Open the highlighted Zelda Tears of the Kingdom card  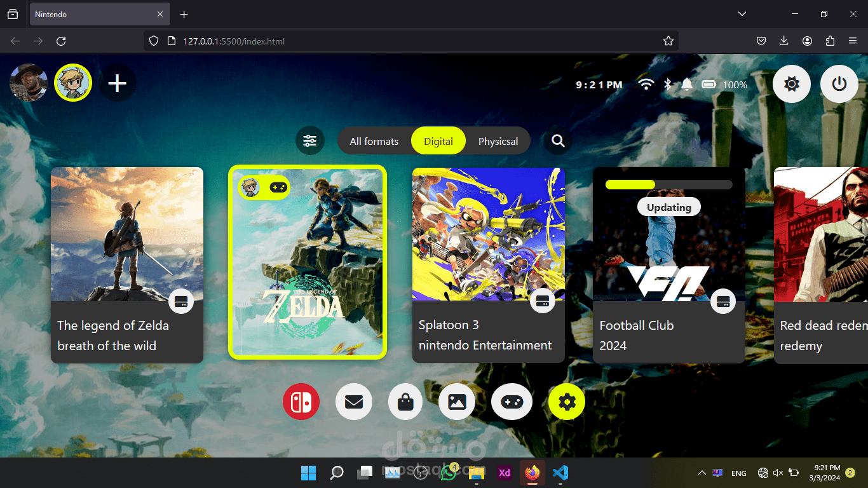pyautogui.click(x=308, y=262)
